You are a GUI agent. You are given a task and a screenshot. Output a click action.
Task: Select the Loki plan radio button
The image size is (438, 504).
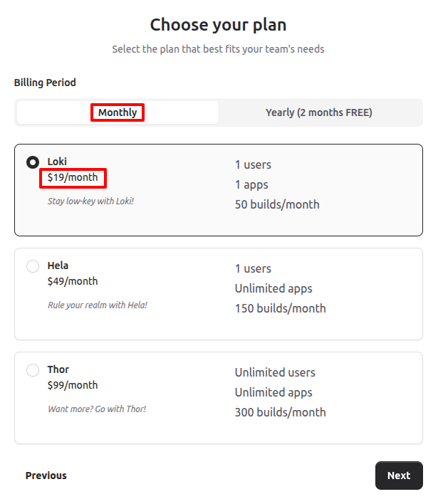tap(33, 162)
